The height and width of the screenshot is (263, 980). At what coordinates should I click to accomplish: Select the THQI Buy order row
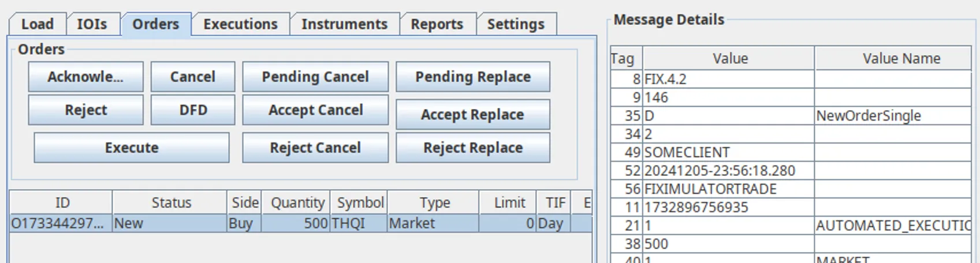[301, 223]
